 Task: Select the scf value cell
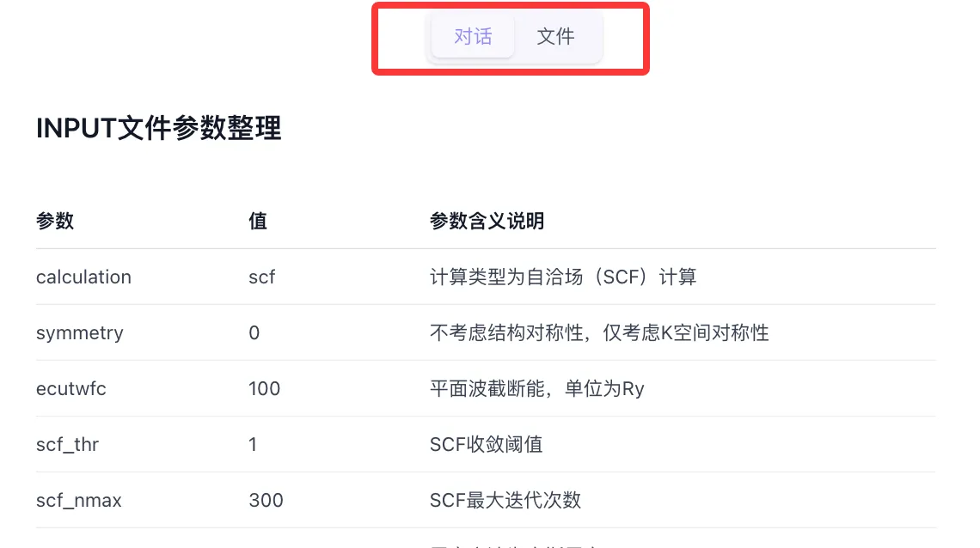[262, 277]
